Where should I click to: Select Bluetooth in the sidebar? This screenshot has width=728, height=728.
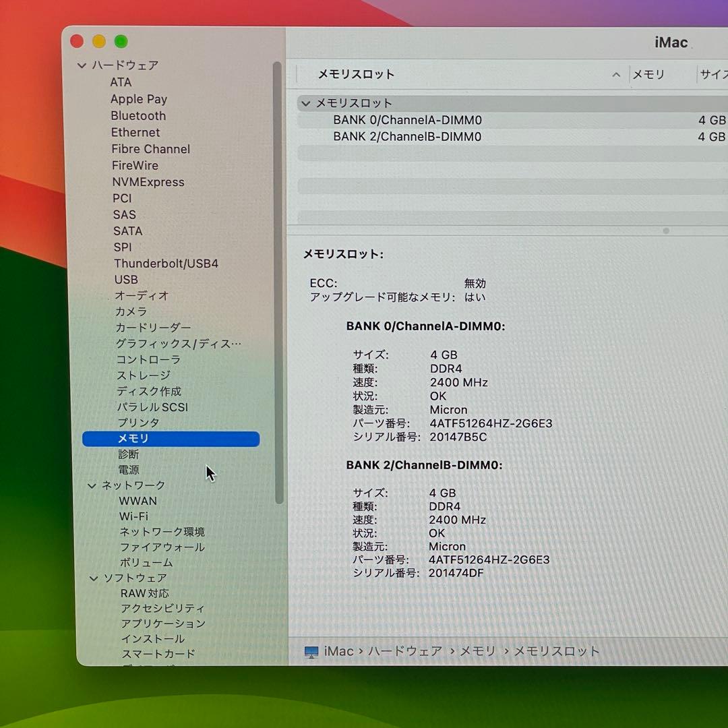point(138,115)
